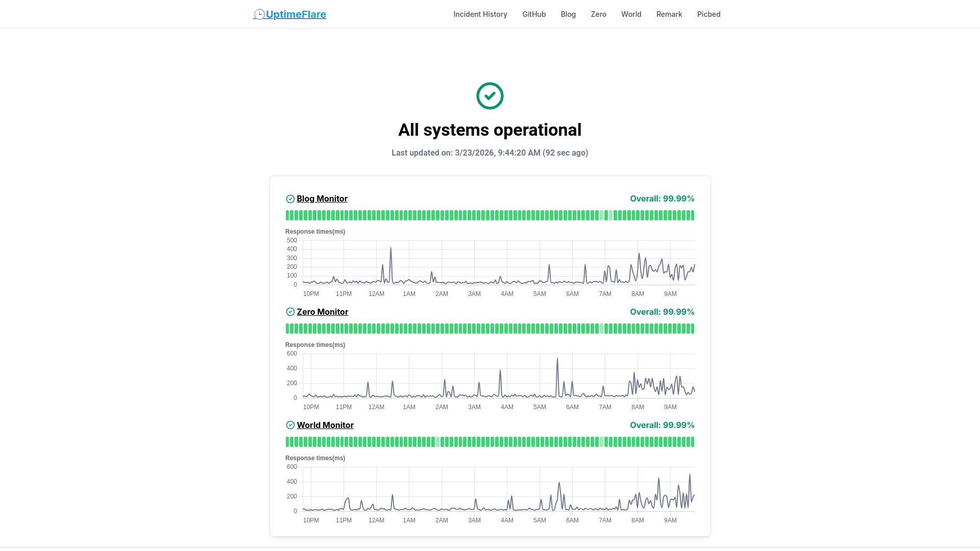Click the first bar of Blog Monitor's uptime strip
Screen dimensions: 980x551
tap(287, 215)
